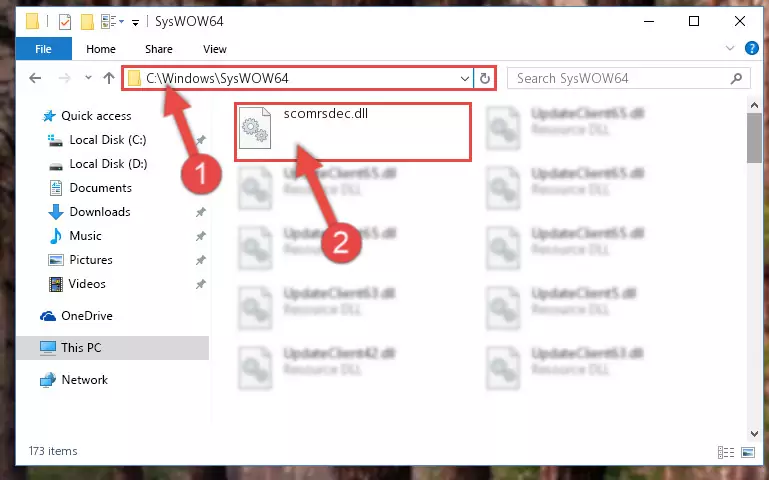
Task: Switch to large icons view layout
Action: [748, 452]
